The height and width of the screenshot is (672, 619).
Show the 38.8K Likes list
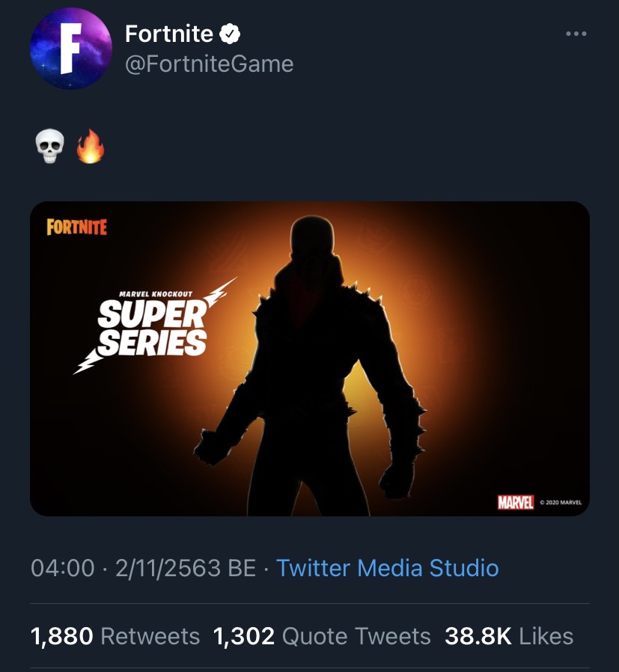[x=509, y=636]
